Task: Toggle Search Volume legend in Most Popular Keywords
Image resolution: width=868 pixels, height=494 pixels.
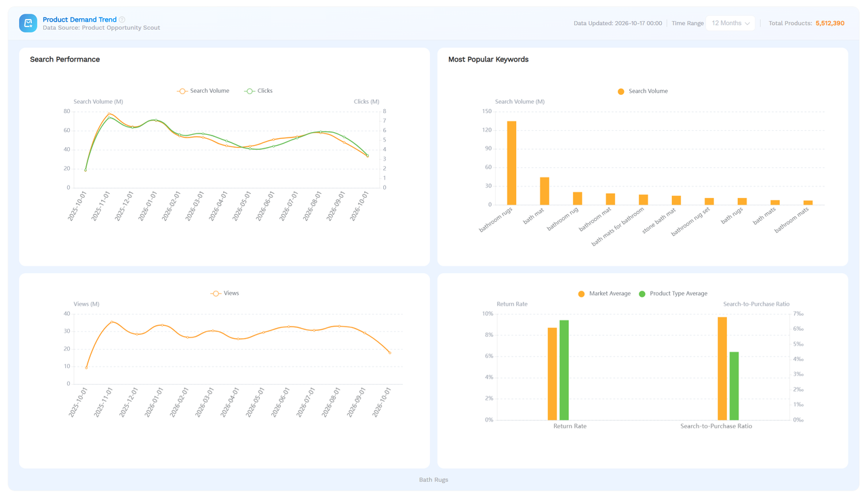Action: (642, 91)
